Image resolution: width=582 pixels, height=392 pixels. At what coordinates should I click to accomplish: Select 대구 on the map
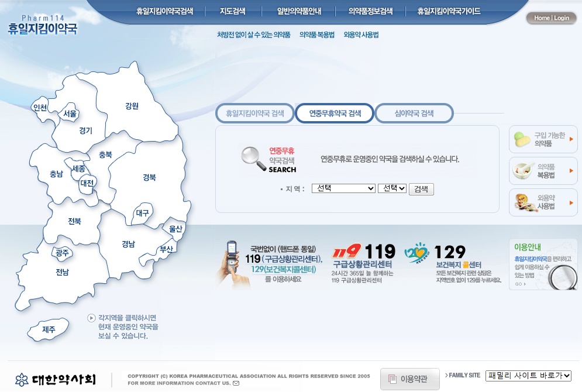click(142, 213)
